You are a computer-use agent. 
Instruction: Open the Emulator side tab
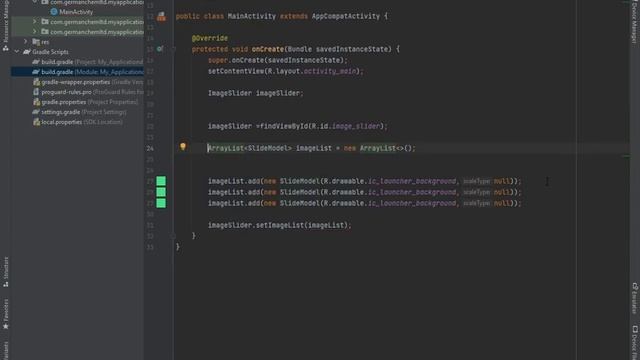click(635, 298)
